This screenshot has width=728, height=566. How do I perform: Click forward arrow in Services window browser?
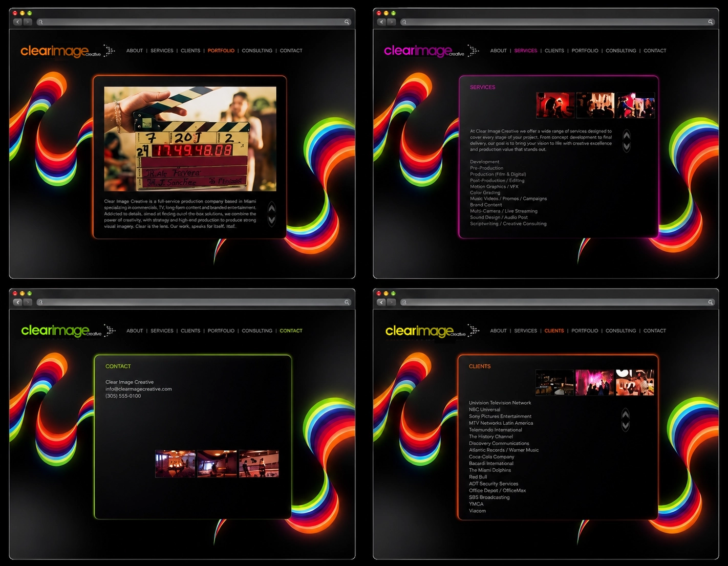(x=391, y=22)
